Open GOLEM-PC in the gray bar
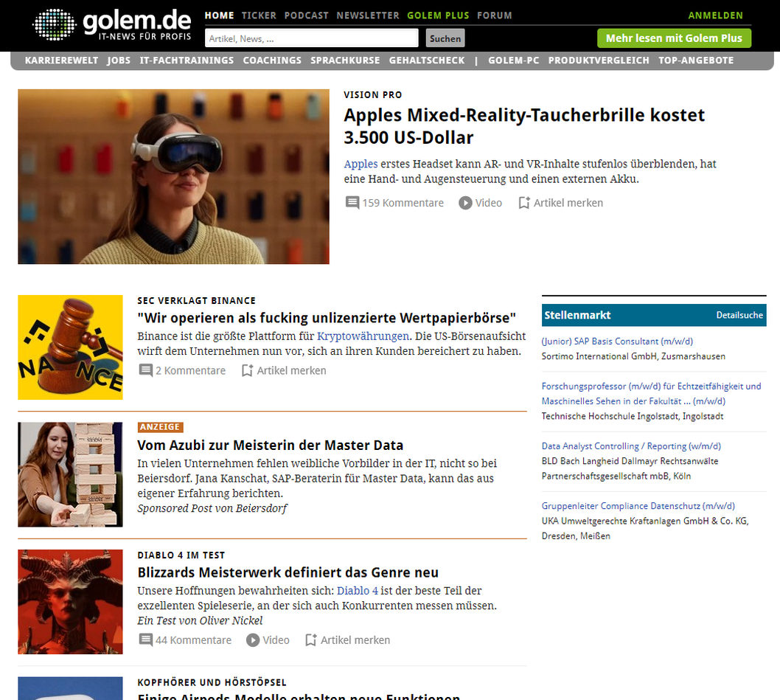Viewport: 780px width, 700px height. (513, 60)
